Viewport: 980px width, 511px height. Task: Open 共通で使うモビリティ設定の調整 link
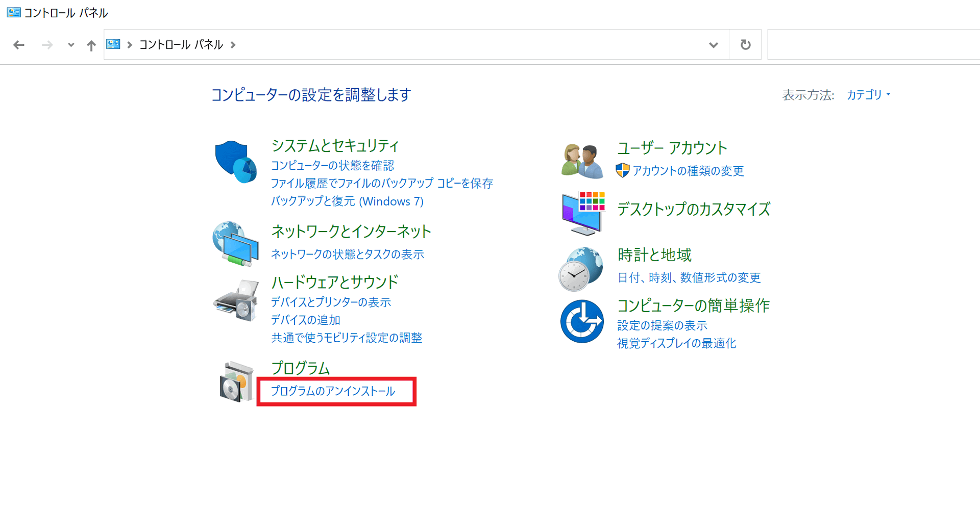click(347, 338)
